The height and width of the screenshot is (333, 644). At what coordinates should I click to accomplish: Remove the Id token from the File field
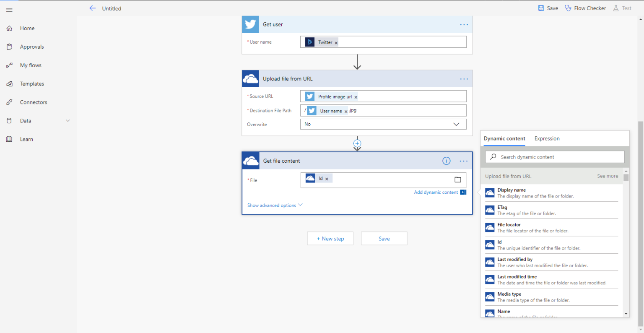pos(327,178)
